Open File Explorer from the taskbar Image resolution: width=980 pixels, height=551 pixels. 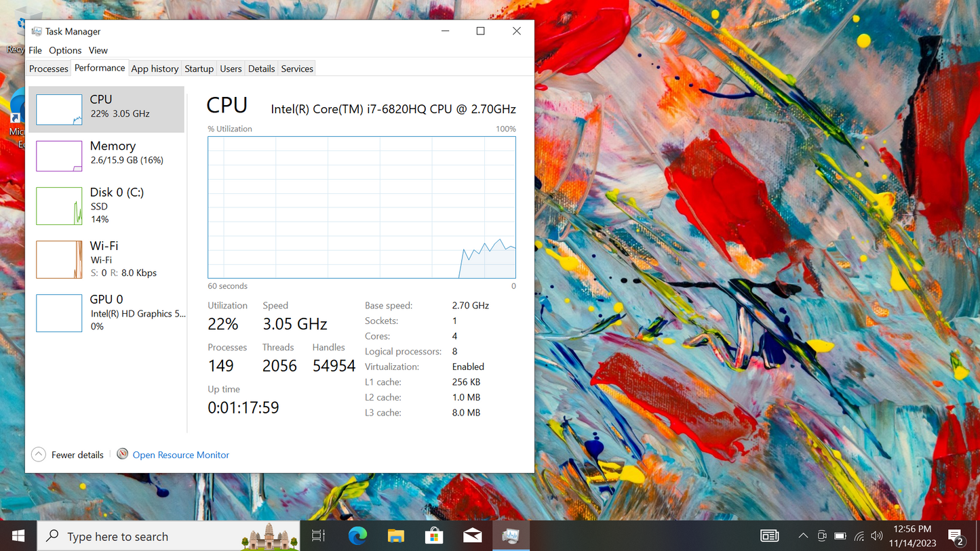click(x=396, y=536)
